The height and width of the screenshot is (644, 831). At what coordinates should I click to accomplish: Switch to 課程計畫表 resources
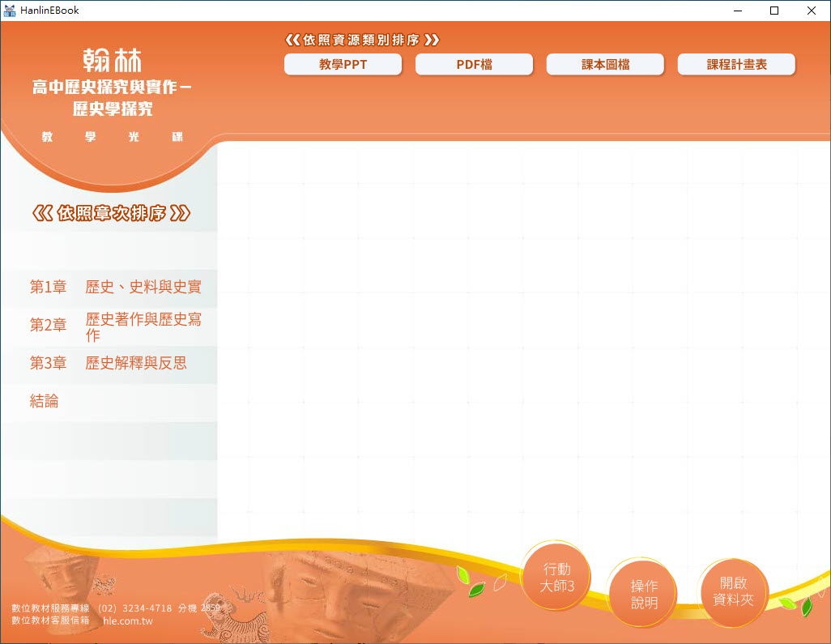click(736, 65)
